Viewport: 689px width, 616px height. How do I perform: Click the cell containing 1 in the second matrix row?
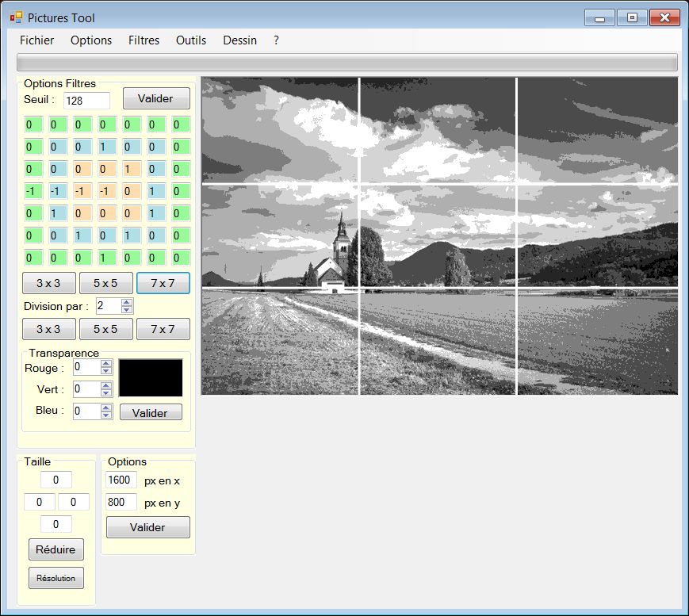[x=107, y=147]
